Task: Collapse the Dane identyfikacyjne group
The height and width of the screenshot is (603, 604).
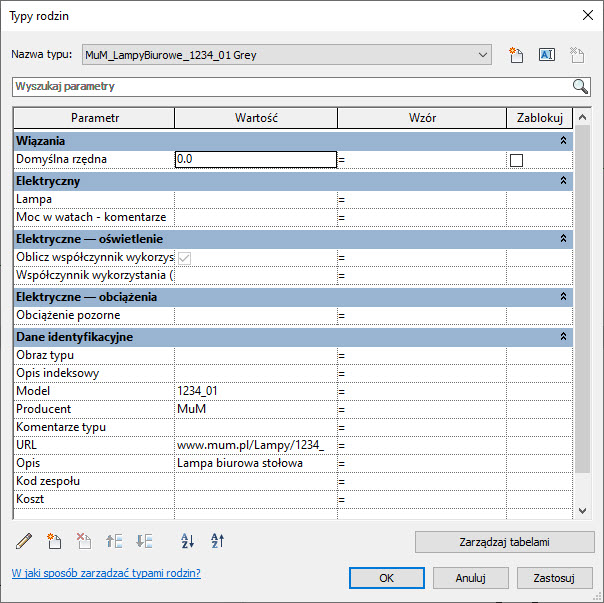Action: [563, 337]
